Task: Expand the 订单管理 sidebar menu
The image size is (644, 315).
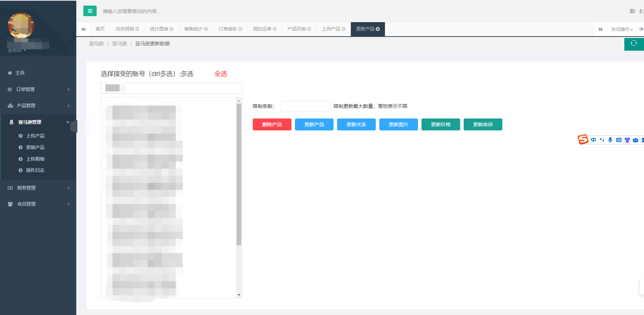Action: tap(38, 89)
